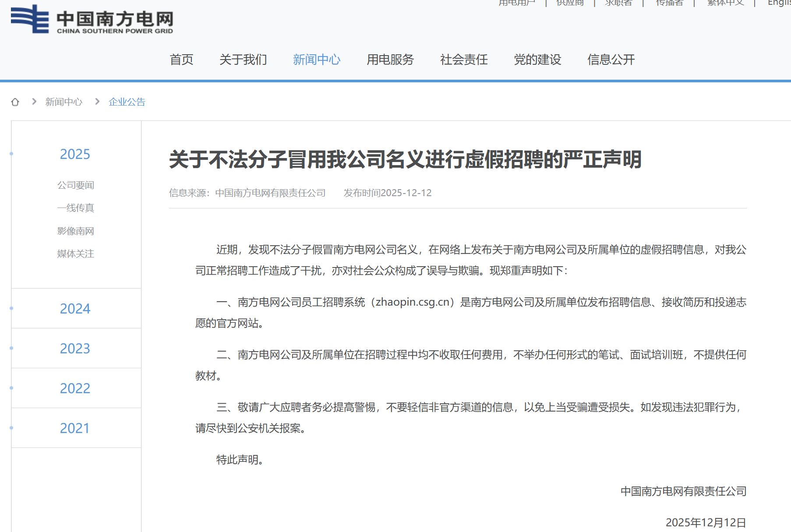Screen dimensions: 791x532
Task: Click 企业公告 breadcrumb link
Action: click(x=127, y=102)
